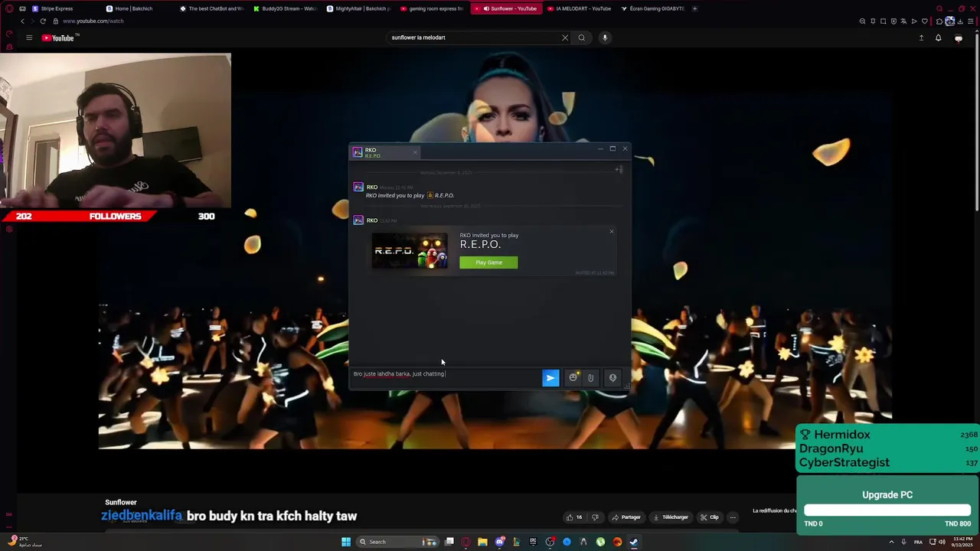This screenshot has height=551, width=980.
Task: Close the RKO chat tab
Action: [x=415, y=152]
